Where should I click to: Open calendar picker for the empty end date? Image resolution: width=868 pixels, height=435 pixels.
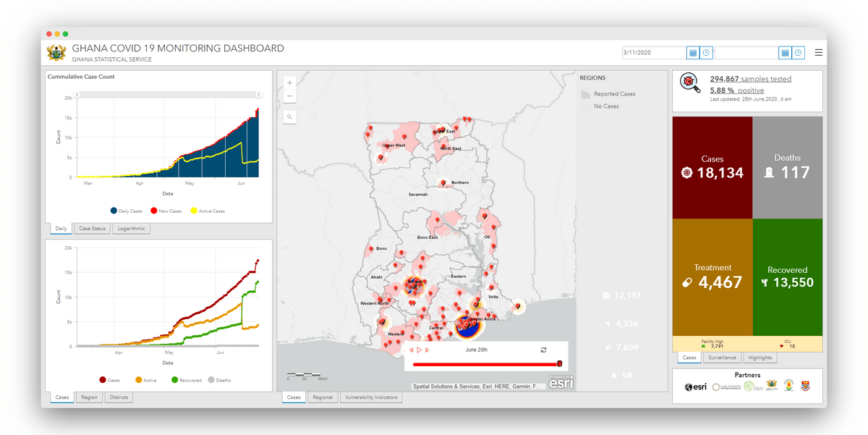(785, 53)
